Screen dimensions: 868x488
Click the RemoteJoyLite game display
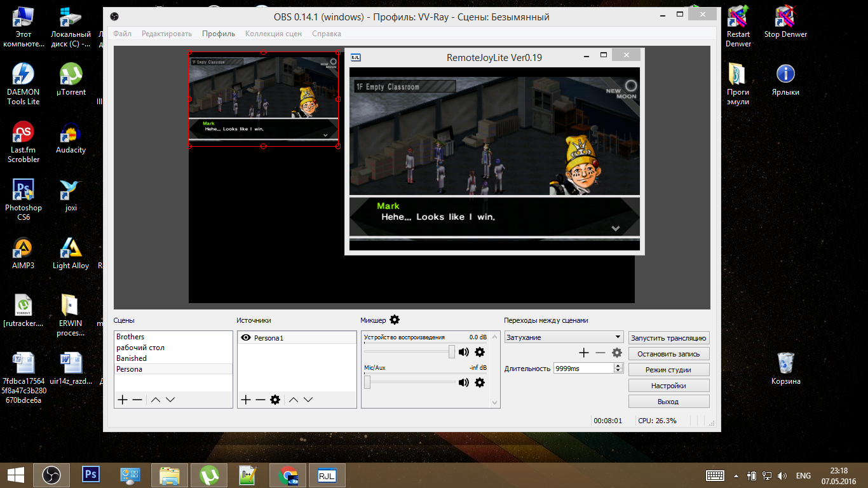[x=494, y=159]
